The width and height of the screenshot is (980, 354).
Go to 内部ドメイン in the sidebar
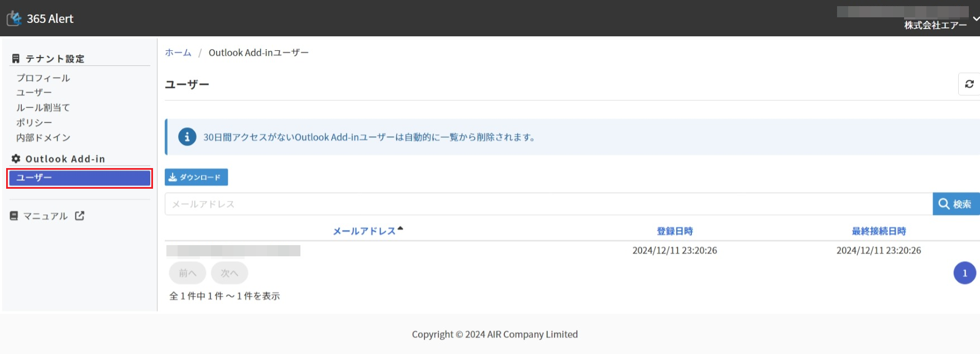(x=43, y=137)
